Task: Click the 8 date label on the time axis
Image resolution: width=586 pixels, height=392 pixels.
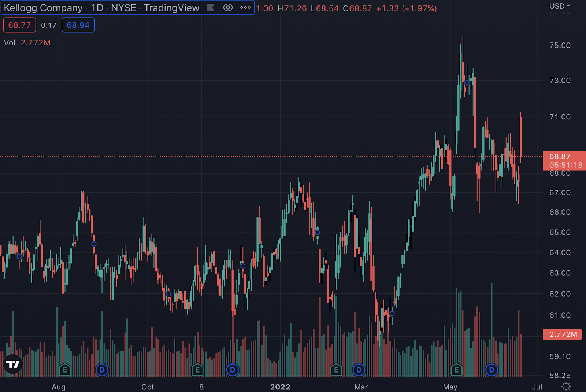Action: pos(201,387)
